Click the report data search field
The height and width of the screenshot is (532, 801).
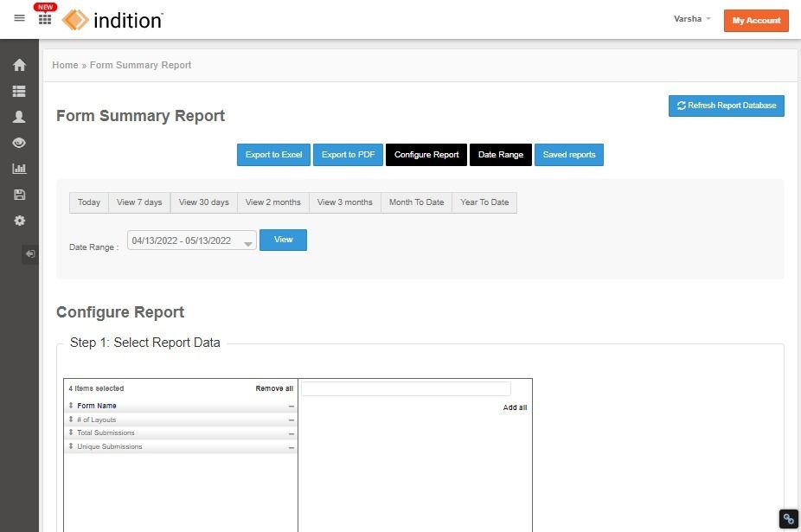406,389
